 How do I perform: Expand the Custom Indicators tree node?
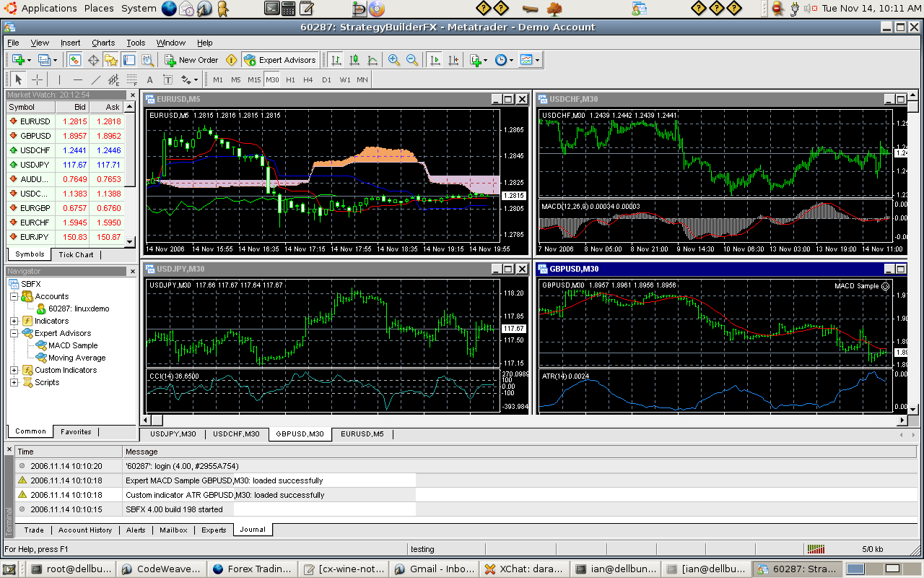pos(13,370)
